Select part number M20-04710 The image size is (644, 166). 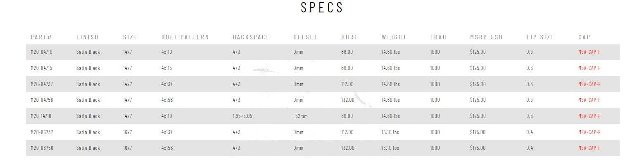[42, 52]
